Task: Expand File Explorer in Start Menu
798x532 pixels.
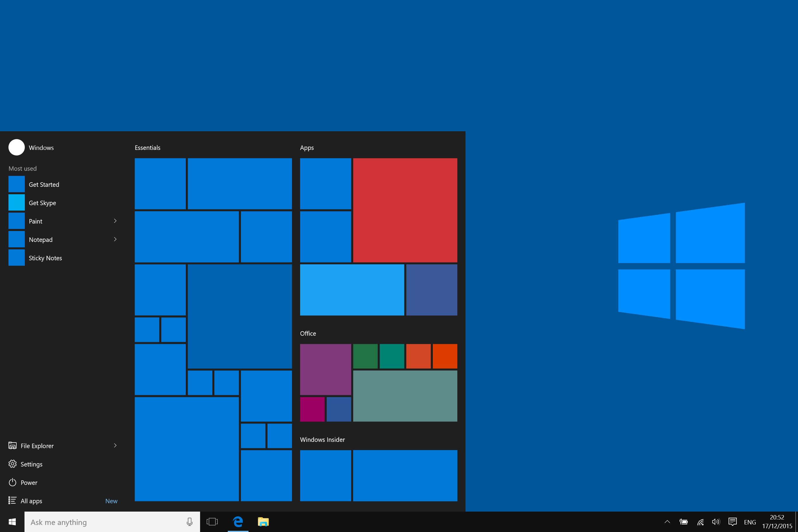Action: pos(115,446)
